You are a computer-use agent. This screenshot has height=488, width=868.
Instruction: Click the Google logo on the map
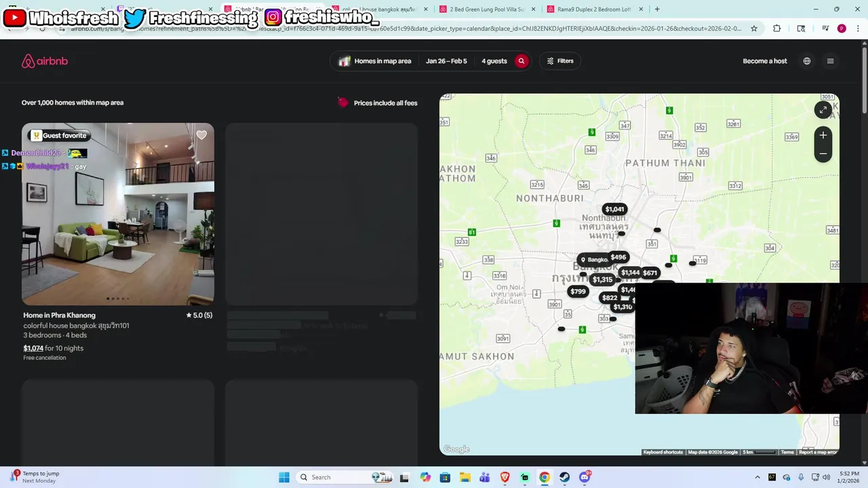coord(456,449)
